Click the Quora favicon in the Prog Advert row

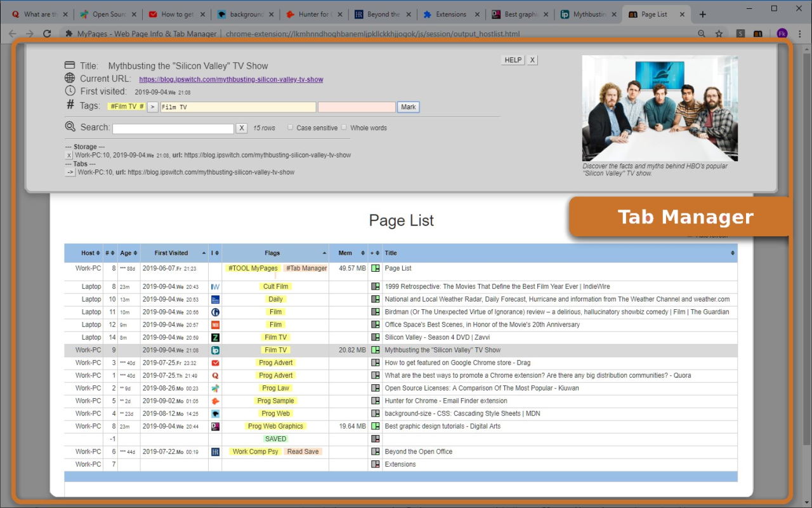click(215, 375)
